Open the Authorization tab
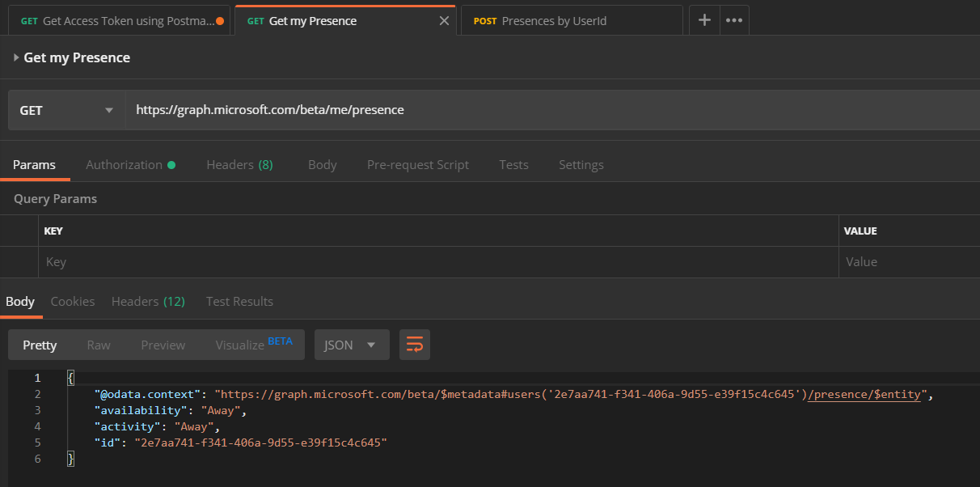980x487 pixels. [x=125, y=164]
